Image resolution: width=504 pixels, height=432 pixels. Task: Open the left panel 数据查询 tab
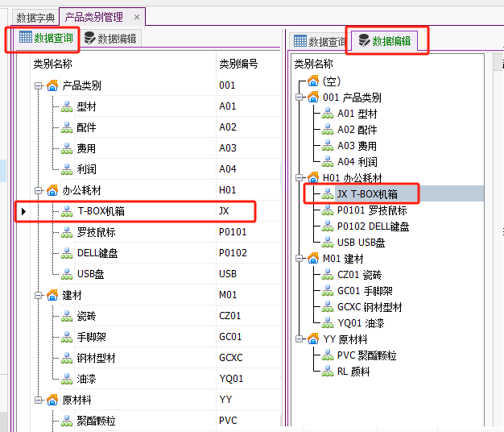(x=46, y=38)
